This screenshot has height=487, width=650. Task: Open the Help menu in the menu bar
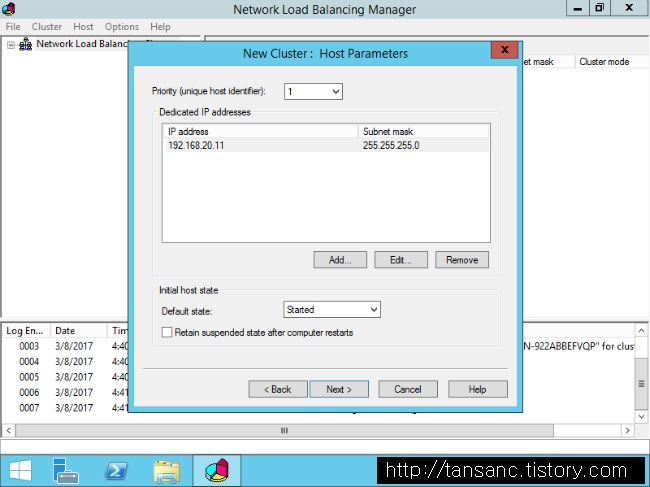pos(160,27)
